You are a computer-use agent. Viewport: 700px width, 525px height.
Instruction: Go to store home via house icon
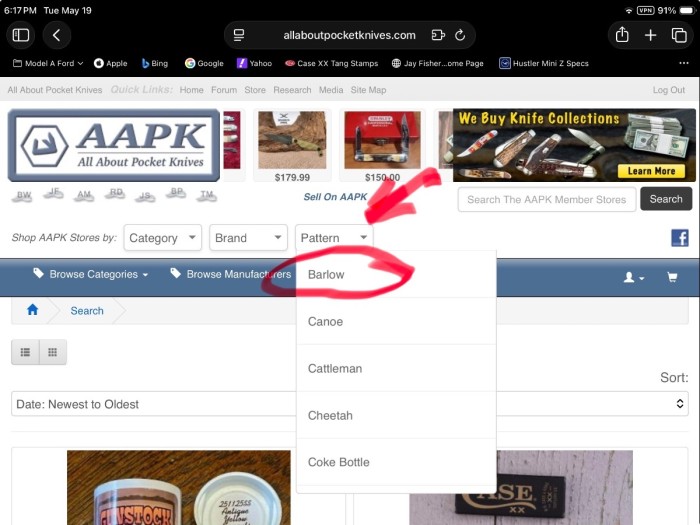point(33,310)
